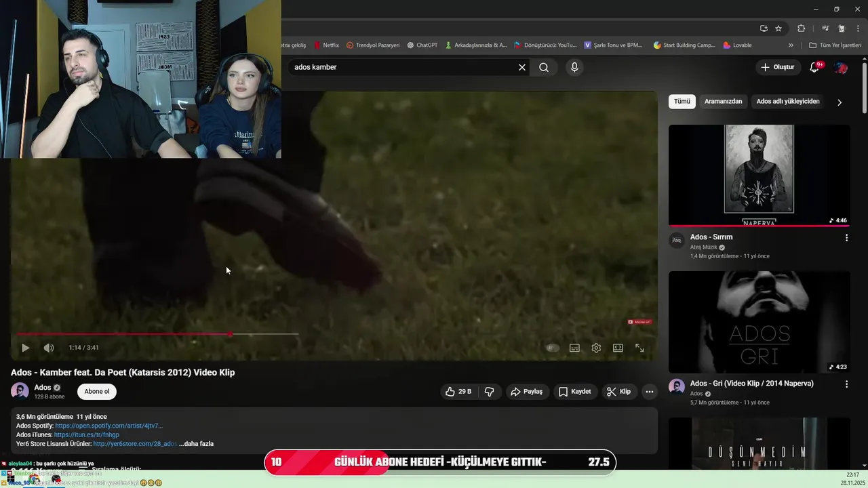Image resolution: width=868 pixels, height=488 pixels.
Task: Open the 'Ados - Sırrım' video thumbnail
Action: 759,175
